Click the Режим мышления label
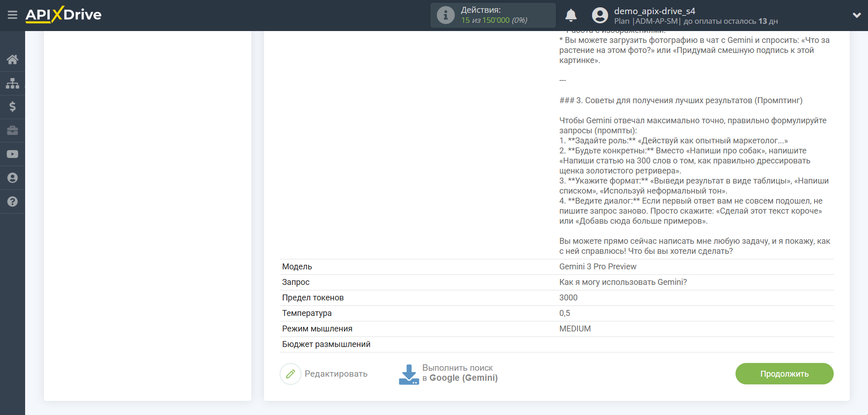The image size is (868, 415). pyautogui.click(x=317, y=329)
